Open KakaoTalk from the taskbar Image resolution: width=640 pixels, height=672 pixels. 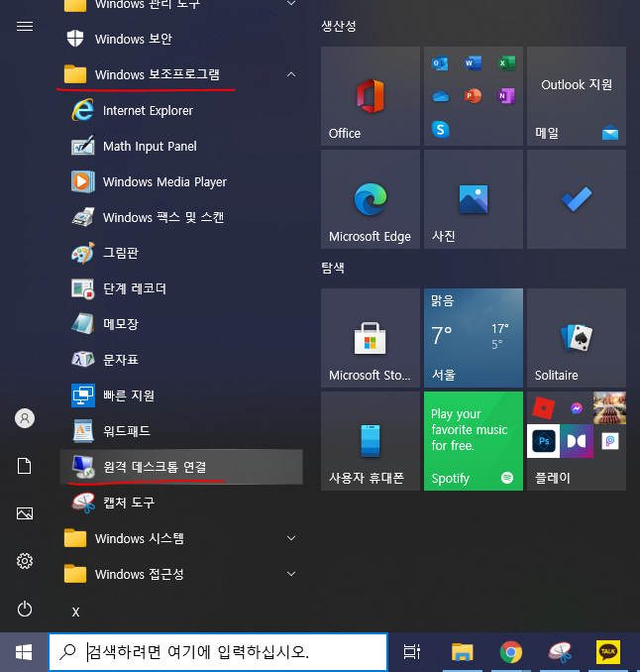(x=608, y=652)
